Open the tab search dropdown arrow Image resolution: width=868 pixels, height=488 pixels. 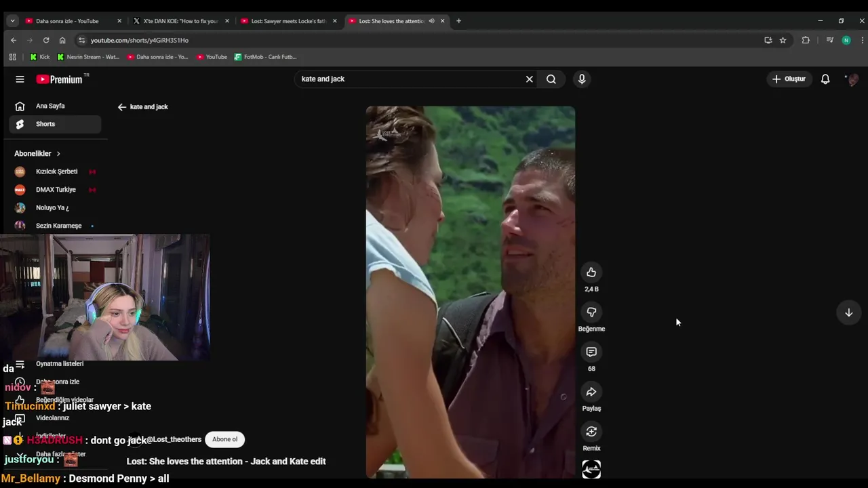click(12, 21)
